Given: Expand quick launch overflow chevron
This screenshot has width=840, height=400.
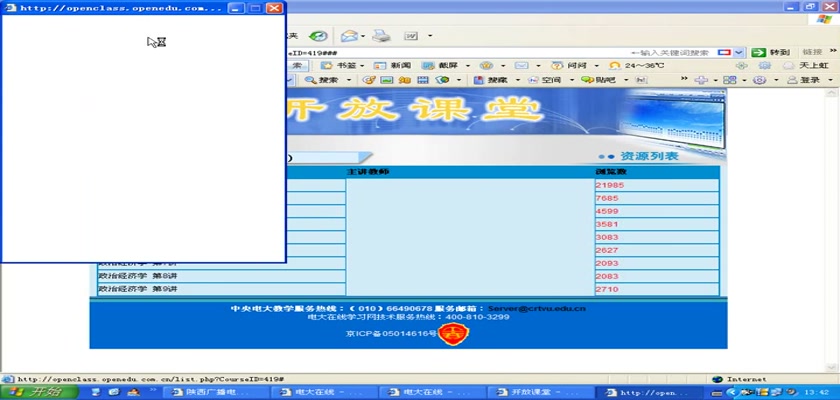Looking at the screenshot, I should click(153, 390).
